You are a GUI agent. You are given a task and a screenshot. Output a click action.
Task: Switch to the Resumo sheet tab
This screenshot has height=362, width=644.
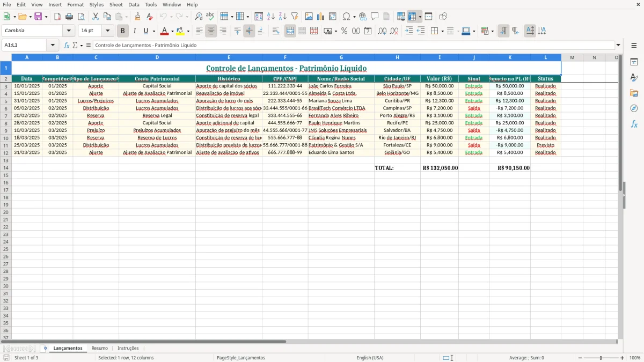[100, 348]
